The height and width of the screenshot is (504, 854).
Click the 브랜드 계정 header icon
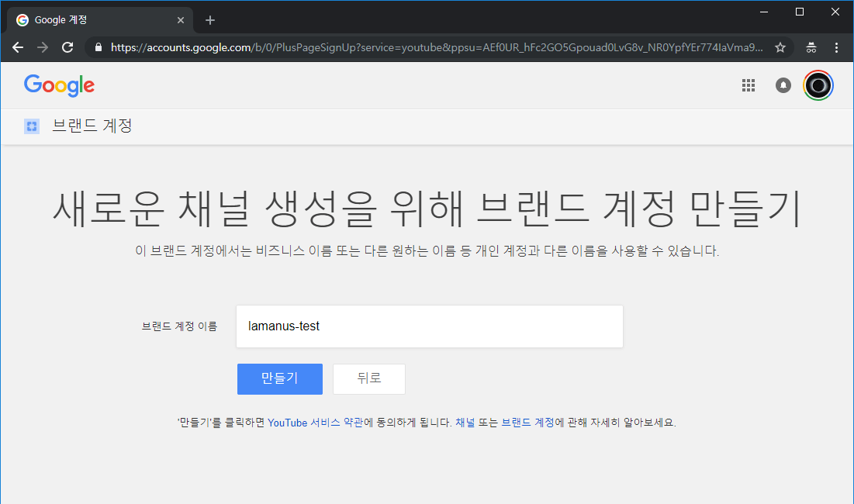point(32,126)
